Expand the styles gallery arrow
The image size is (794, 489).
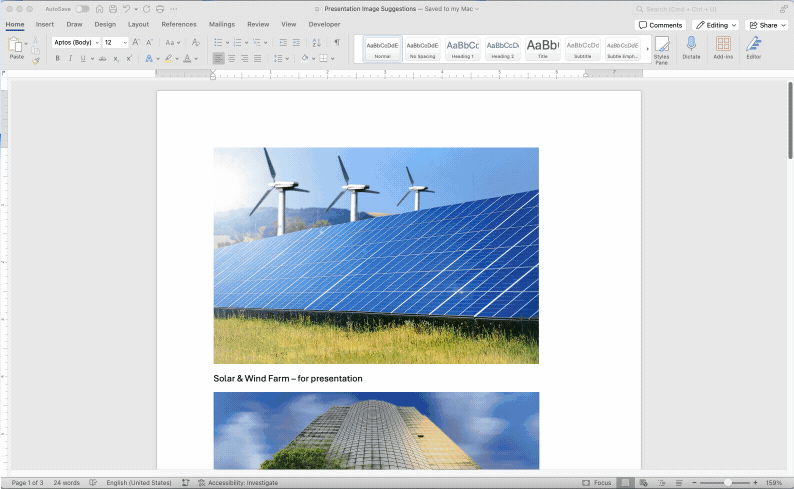[x=647, y=49]
